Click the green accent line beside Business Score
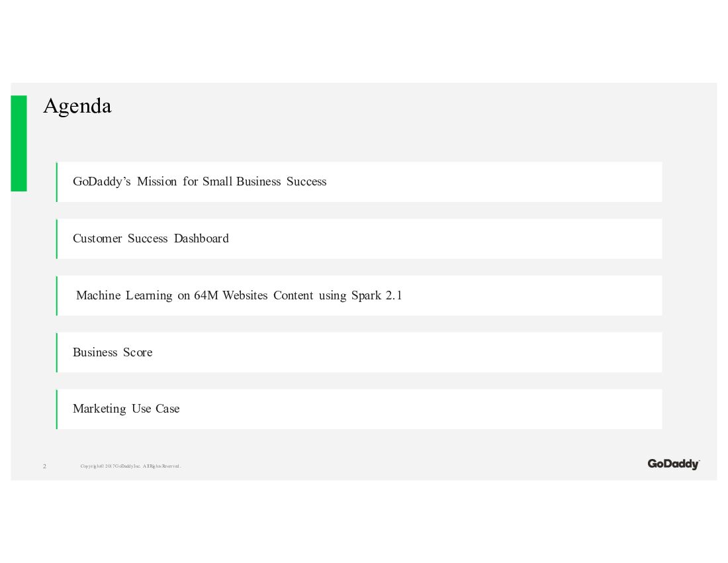728x563 pixels. 57,352
